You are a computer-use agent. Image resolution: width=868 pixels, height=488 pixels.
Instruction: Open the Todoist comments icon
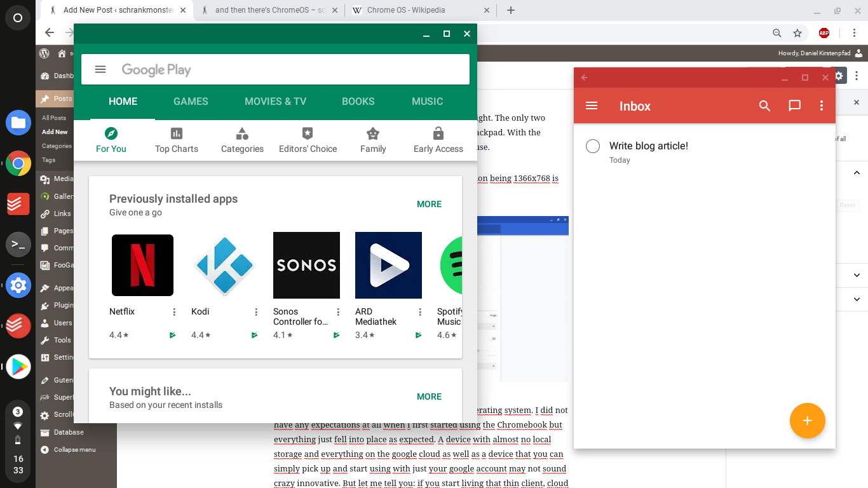[794, 105]
